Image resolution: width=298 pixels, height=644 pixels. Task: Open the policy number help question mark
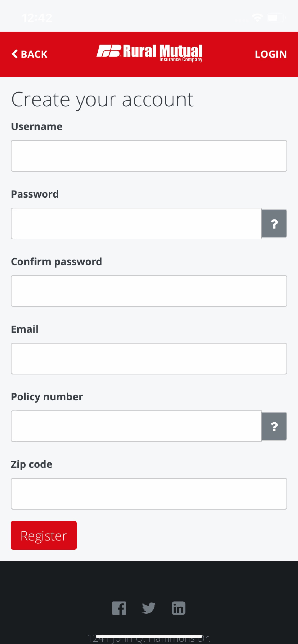(274, 426)
